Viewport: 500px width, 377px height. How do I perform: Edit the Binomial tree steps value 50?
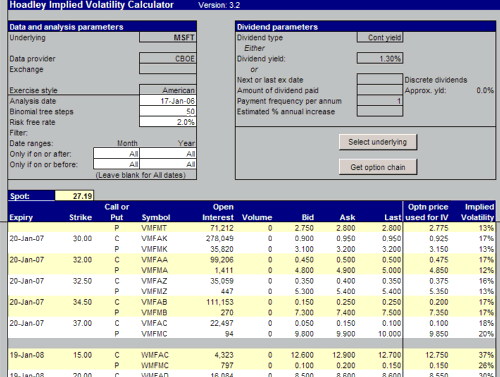click(168, 111)
